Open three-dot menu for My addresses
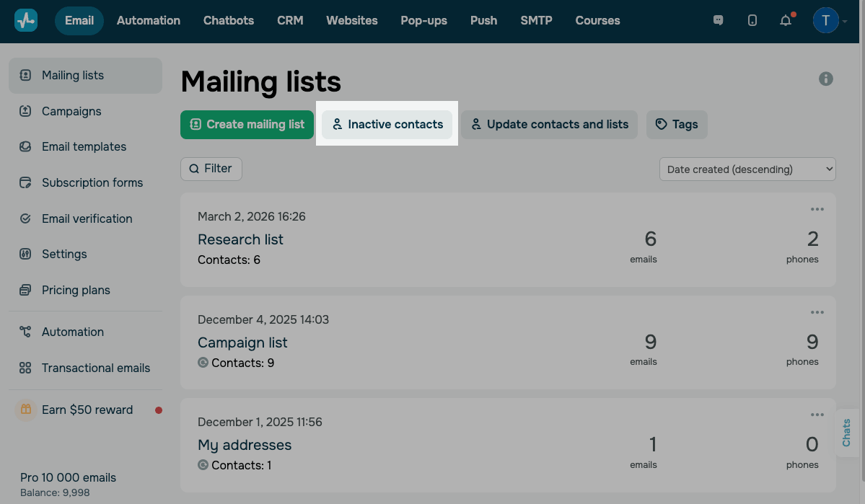 click(x=817, y=415)
